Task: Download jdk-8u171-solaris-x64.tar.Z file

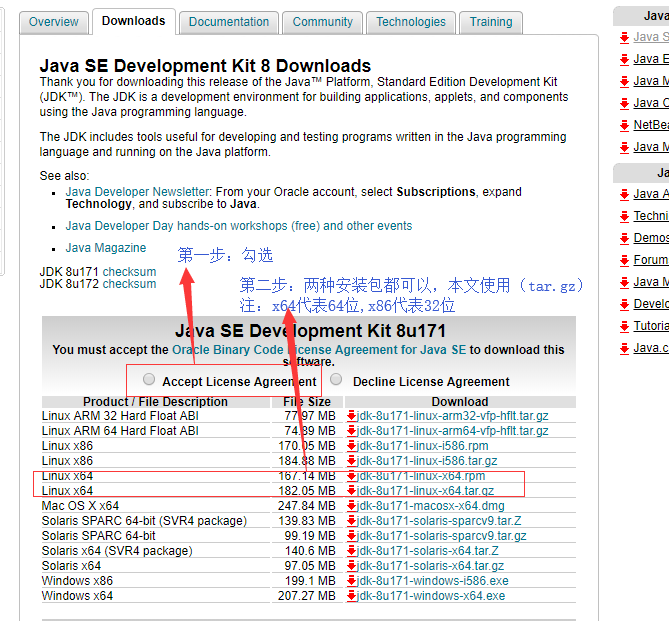Action: coord(428,551)
